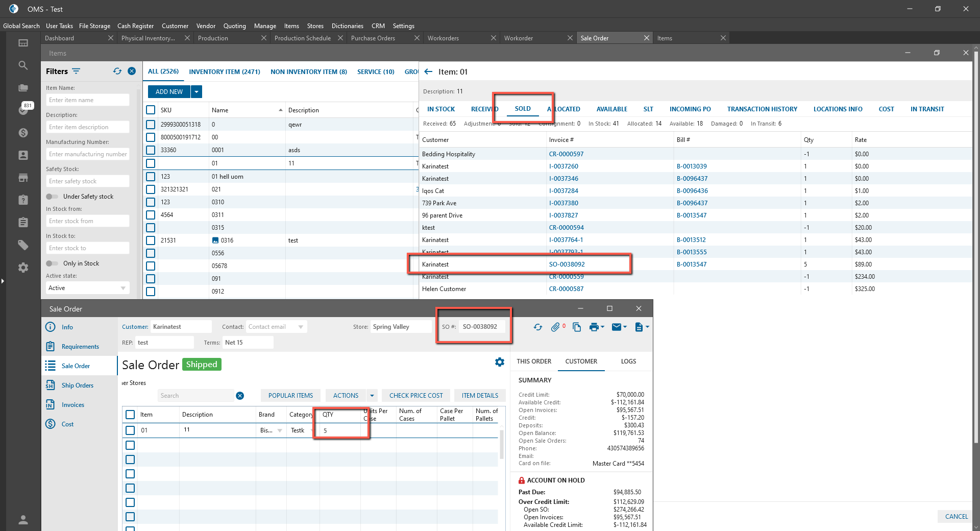The height and width of the screenshot is (531, 980).
Task: Click the refresh icon in Sale Order toolbar
Action: pyautogui.click(x=538, y=327)
